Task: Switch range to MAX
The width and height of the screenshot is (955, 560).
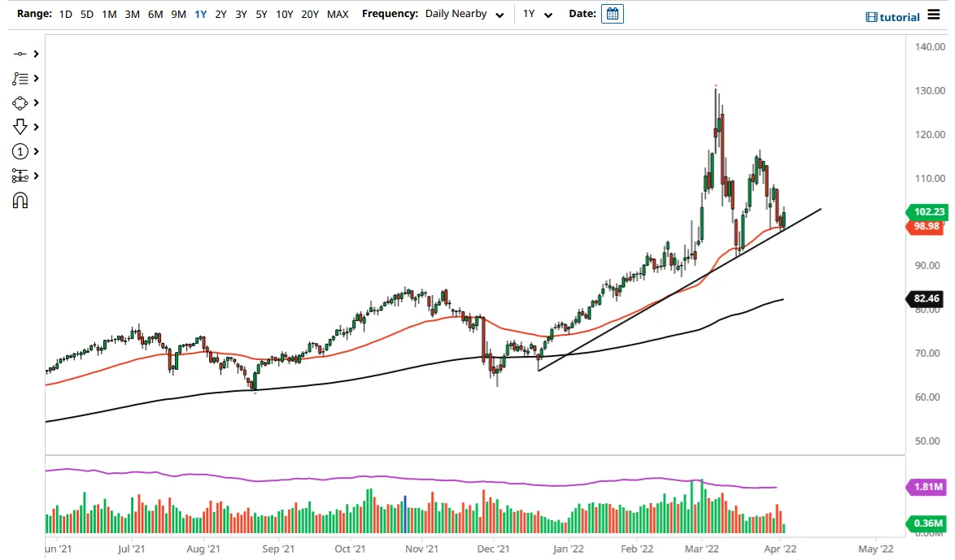Action: coord(338,14)
